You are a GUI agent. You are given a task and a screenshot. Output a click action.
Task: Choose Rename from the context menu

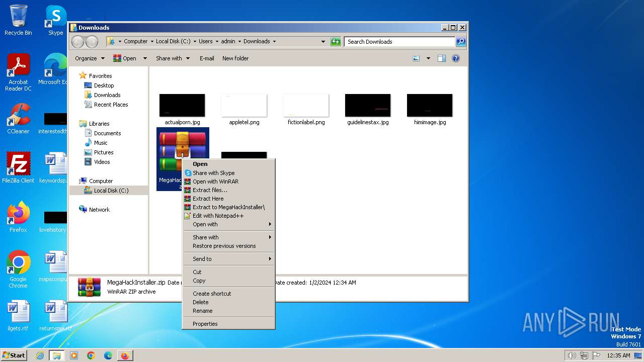click(228, 311)
